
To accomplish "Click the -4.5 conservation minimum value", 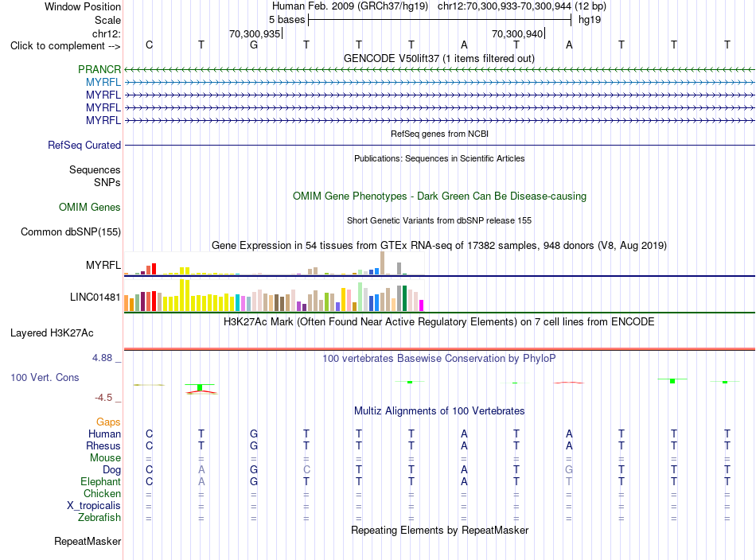I will pos(103,398).
